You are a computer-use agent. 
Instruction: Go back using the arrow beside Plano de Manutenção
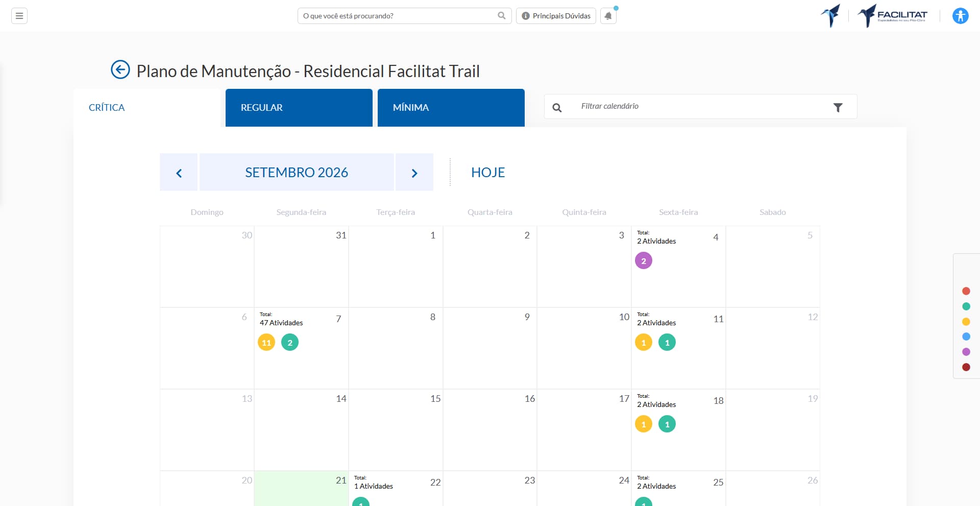120,70
